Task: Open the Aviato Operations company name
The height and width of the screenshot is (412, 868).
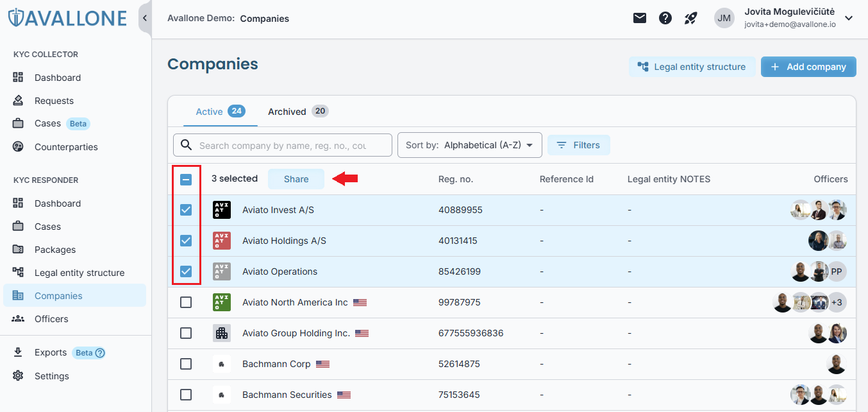Action: pos(280,271)
